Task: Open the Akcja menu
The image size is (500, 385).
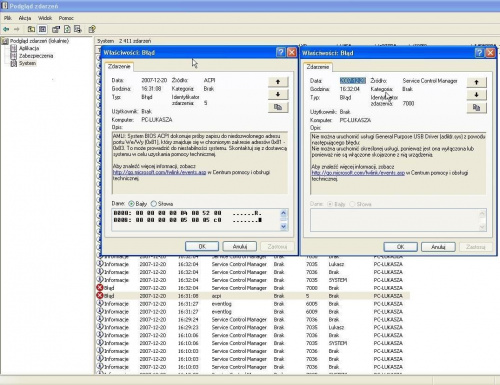Action: [x=25, y=18]
